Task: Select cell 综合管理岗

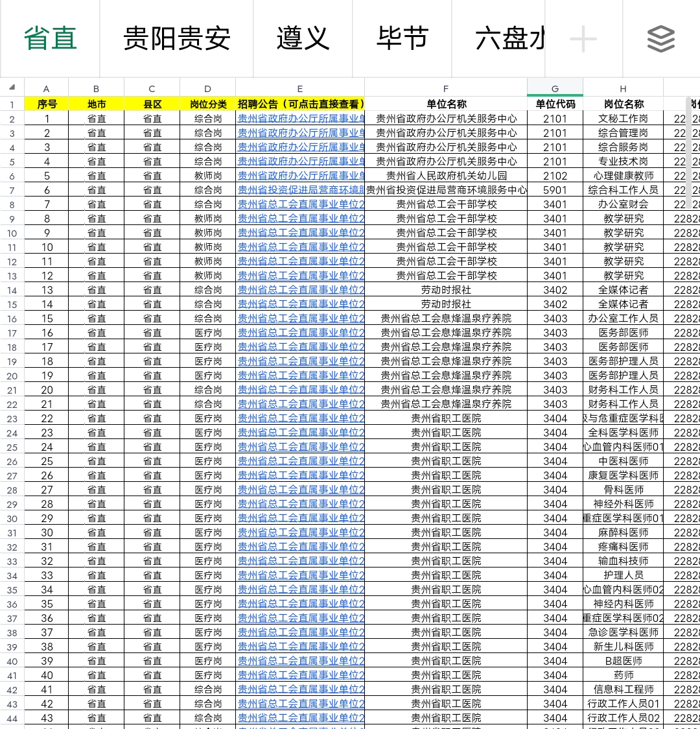Action: point(623,133)
